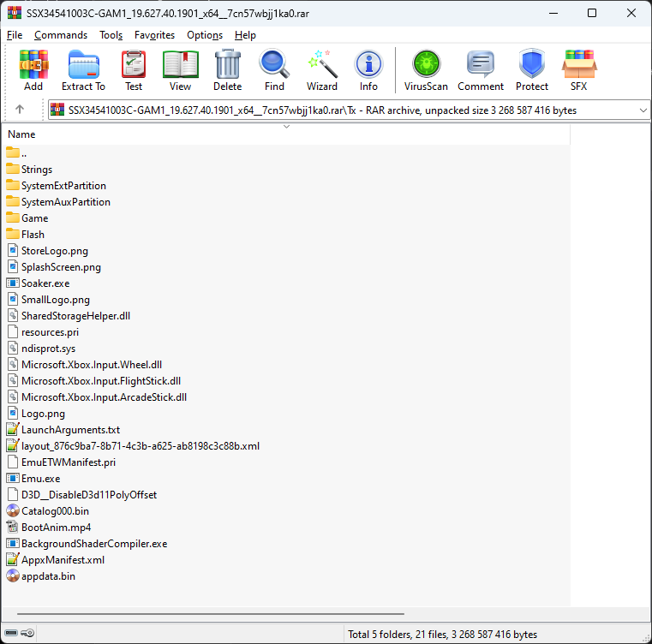The width and height of the screenshot is (652, 644).
Task: Select Soaker.exe
Action: coord(38,283)
